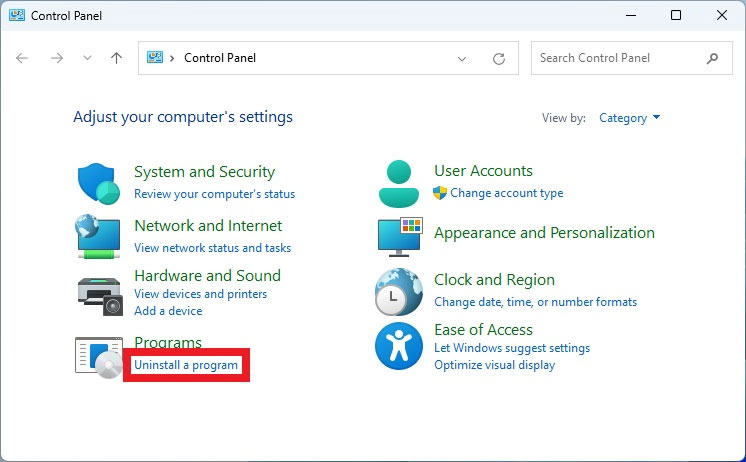This screenshot has width=746, height=462.
Task: Open System and Security category
Action: 205,172
